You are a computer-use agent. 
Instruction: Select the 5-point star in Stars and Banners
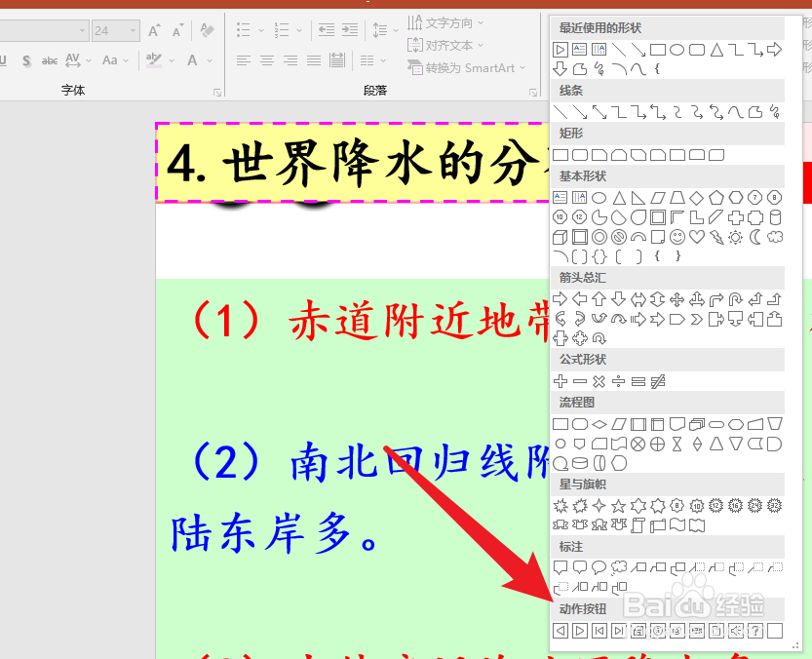(618, 506)
